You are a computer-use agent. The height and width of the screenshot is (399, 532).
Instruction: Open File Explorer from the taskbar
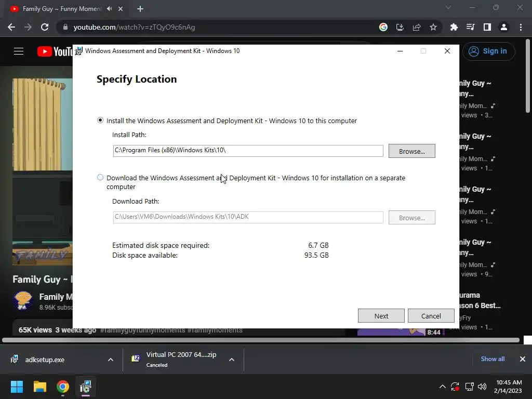point(39,387)
